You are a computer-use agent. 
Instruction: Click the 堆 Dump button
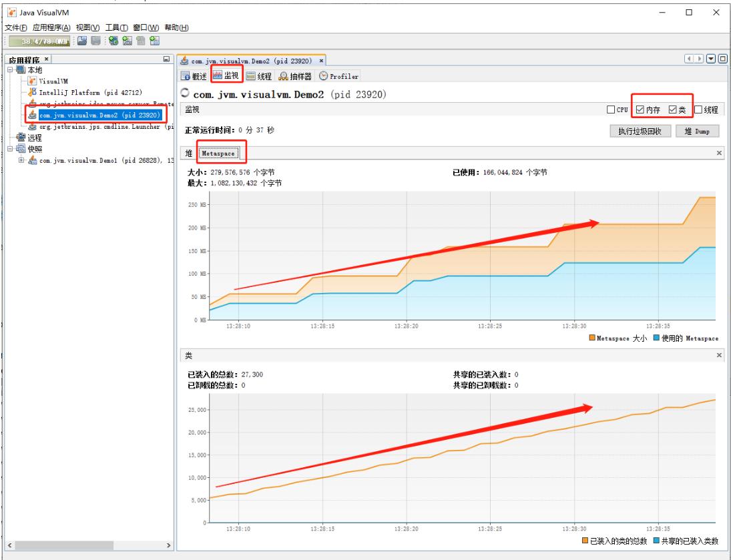[697, 131]
